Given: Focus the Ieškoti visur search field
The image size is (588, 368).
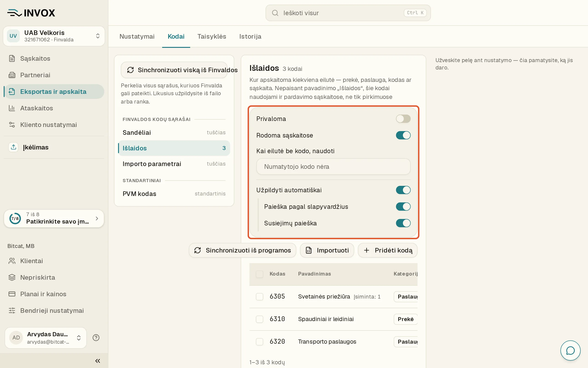Looking at the screenshot, I should point(348,13).
